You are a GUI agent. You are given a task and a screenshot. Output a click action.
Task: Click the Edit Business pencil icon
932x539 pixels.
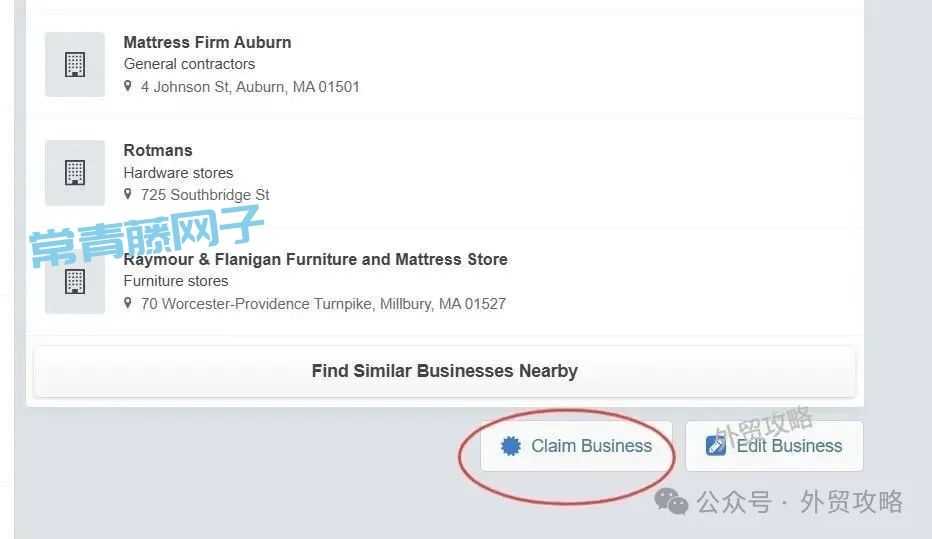pos(716,446)
